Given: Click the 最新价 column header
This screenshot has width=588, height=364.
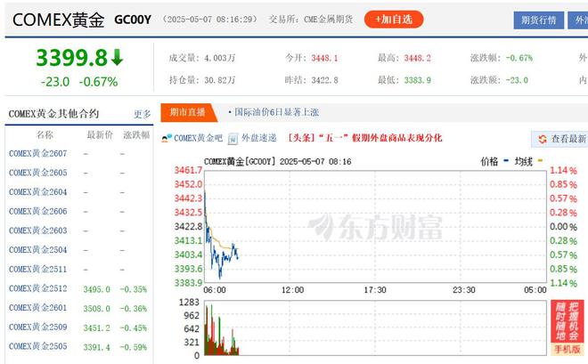Looking at the screenshot, I should click(100, 134).
